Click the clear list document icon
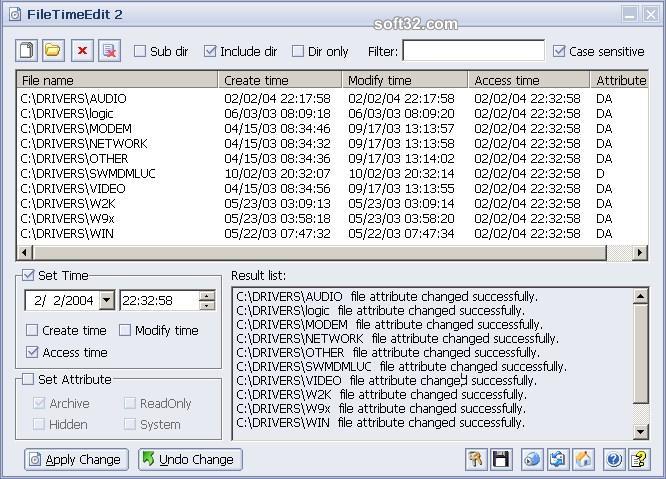 pos(110,51)
